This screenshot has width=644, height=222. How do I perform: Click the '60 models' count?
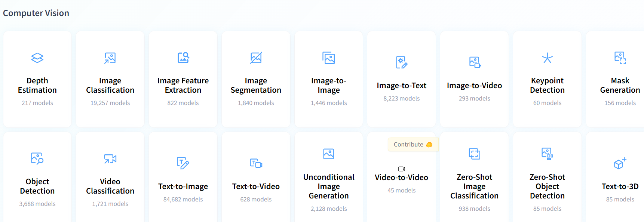point(547,103)
